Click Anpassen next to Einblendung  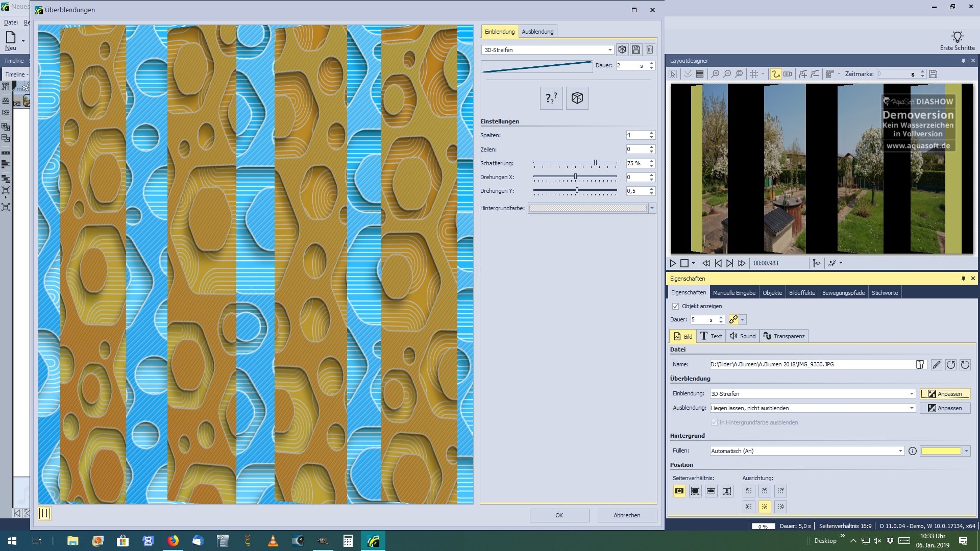945,394
